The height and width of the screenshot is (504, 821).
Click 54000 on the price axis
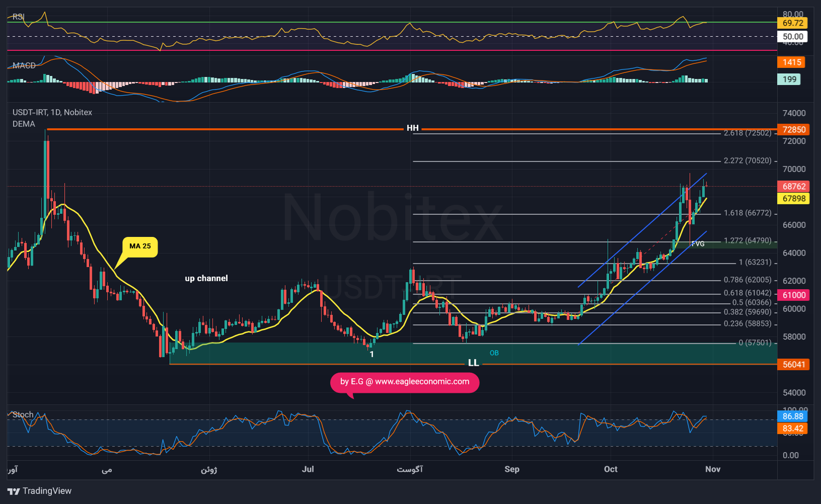(794, 393)
